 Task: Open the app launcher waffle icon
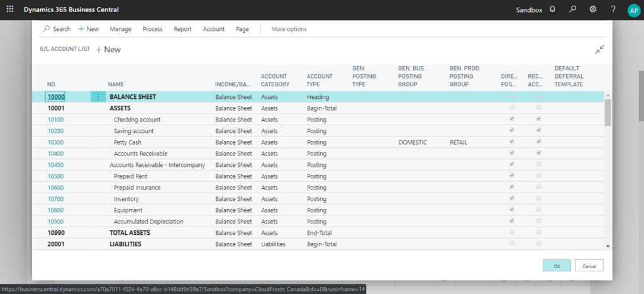click(x=10, y=9)
